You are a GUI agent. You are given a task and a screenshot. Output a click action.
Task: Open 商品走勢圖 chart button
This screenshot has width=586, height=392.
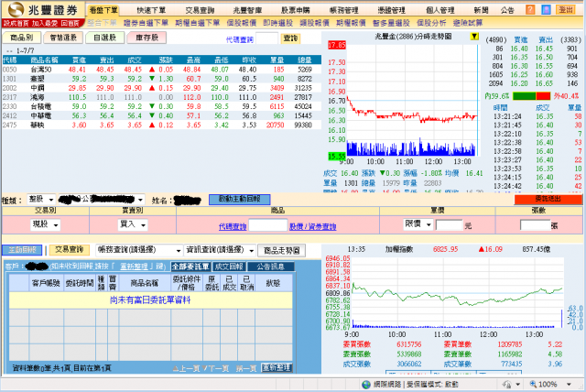pyautogui.click(x=281, y=250)
